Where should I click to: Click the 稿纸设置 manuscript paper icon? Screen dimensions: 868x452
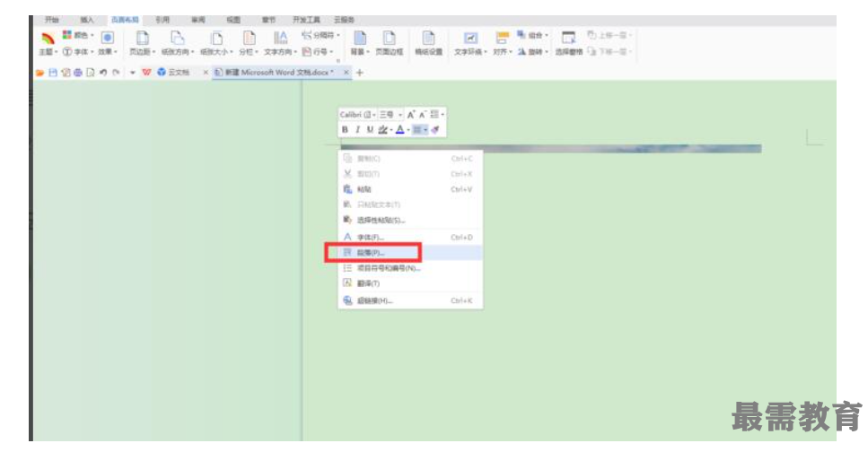(428, 38)
